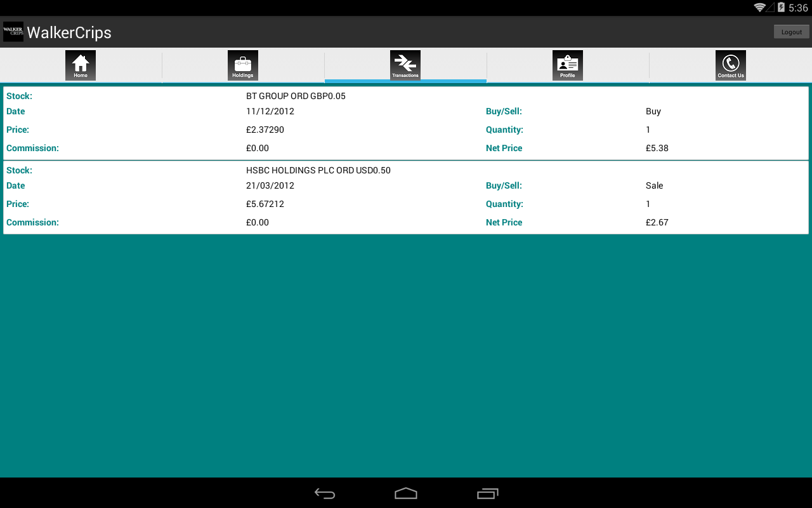Screen dimensions: 812x508
Task: Tap the Date label in BT GROUP transaction
Action: pyautogui.click(x=16, y=111)
